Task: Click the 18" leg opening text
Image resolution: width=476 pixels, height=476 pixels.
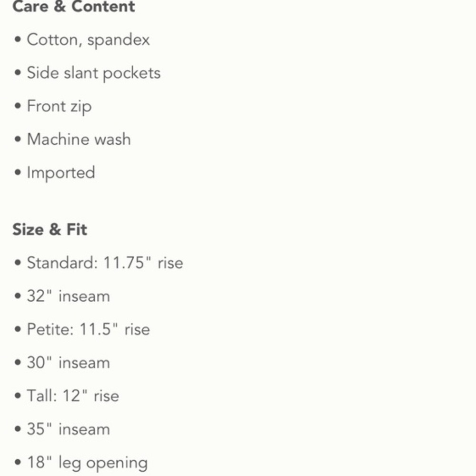Action: tap(87, 463)
